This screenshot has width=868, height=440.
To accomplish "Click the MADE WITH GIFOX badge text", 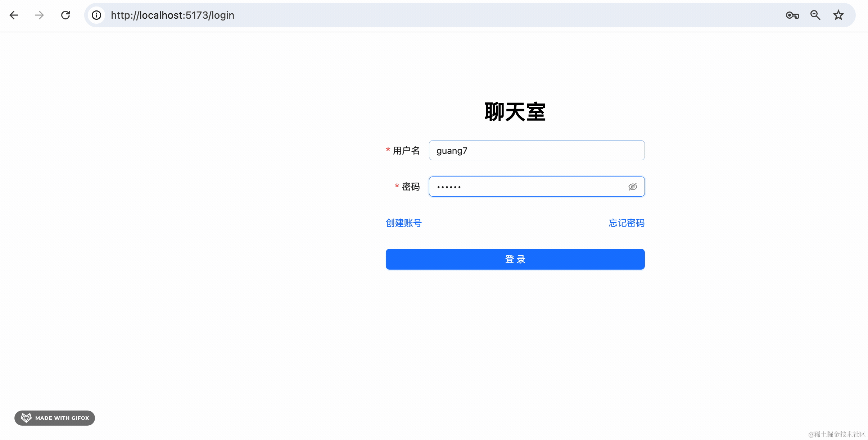I will coord(62,418).
